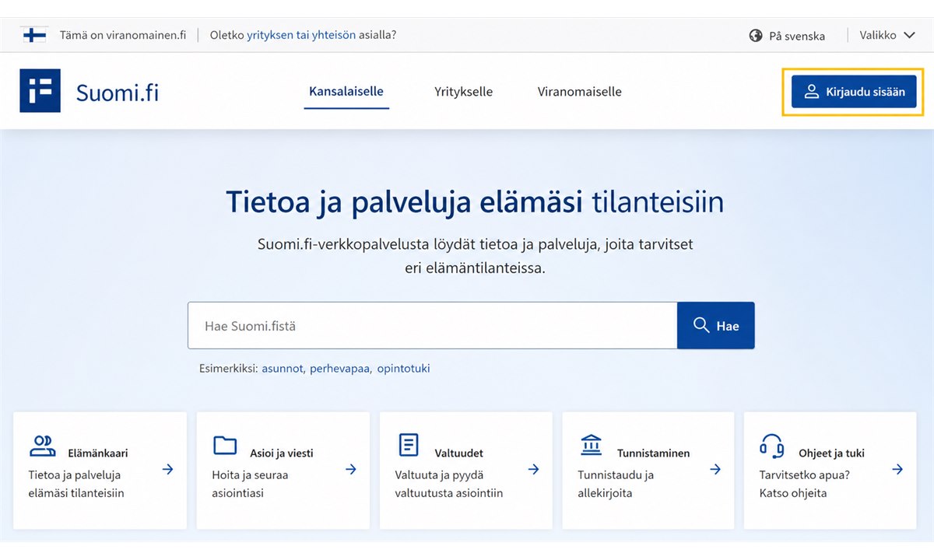The image size is (934, 560).
Task: Open the Viranomaiselle tab
Action: 580,92
